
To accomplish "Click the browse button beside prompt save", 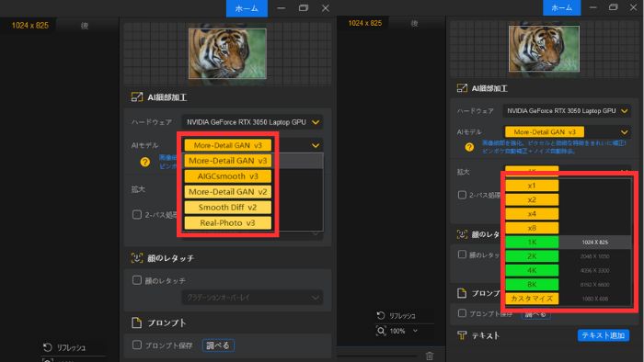I will point(218,345).
